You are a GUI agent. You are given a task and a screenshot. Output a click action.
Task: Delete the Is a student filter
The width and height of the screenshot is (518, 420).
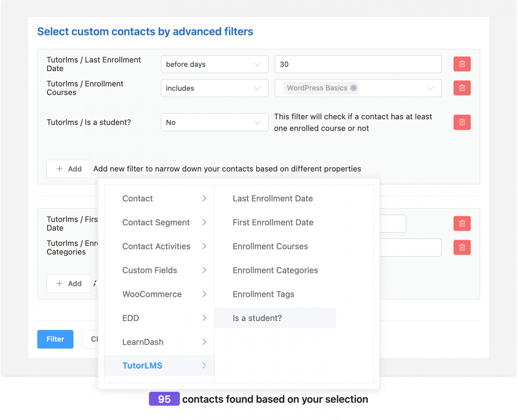click(462, 122)
